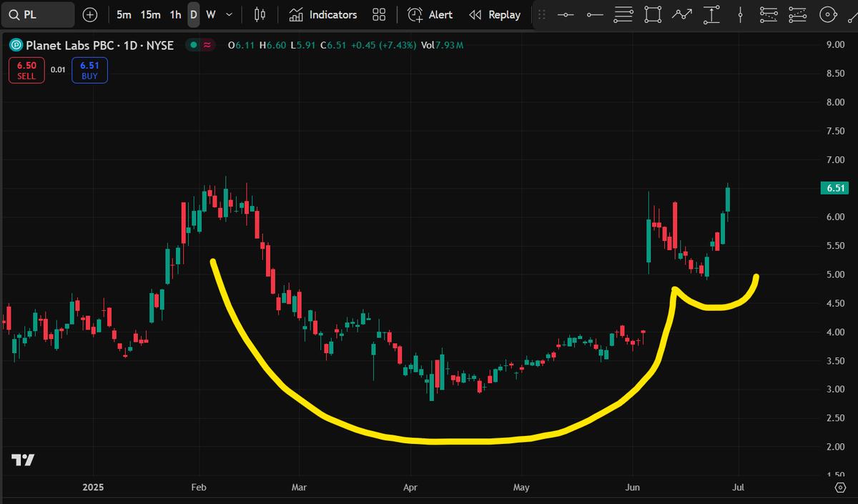858x504 pixels.
Task: Switch to the W weekly timeframe
Action: pyautogui.click(x=211, y=14)
